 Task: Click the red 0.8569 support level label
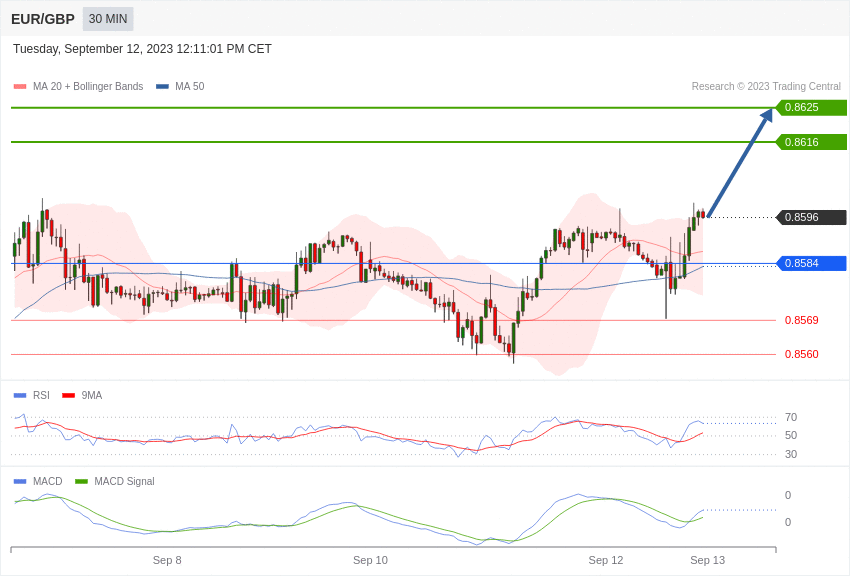point(802,320)
